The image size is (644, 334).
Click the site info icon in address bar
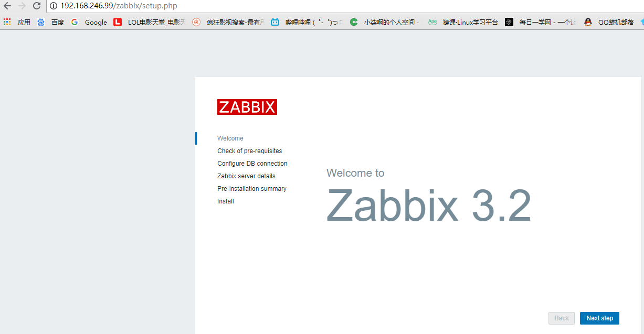pyautogui.click(x=54, y=6)
